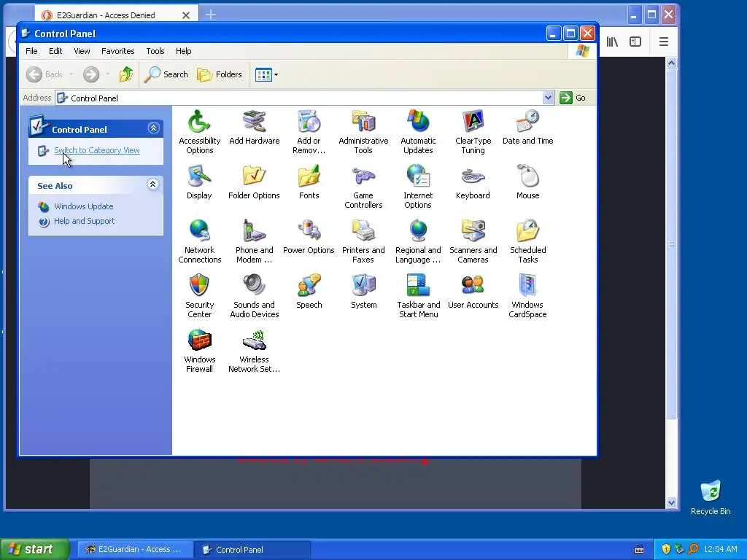Image resolution: width=747 pixels, height=560 pixels.
Task: Select the Keyboard icon
Action: click(473, 182)
